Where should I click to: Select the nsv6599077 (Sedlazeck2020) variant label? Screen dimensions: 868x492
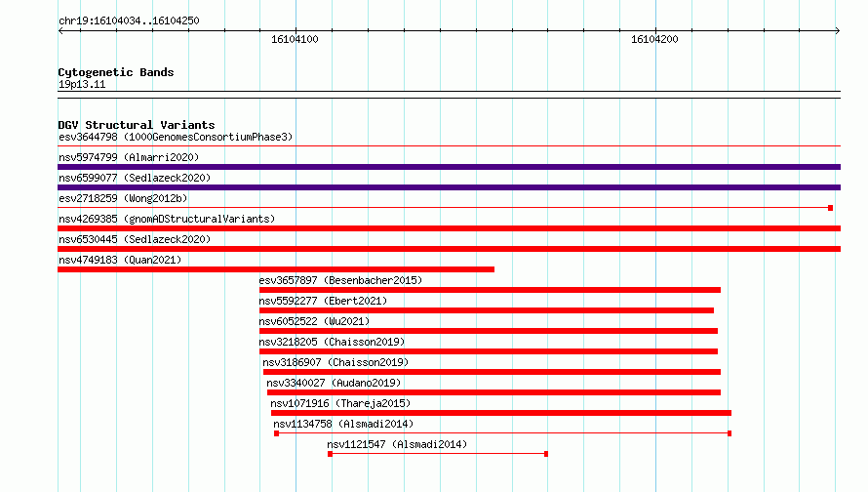pyautogui.click(x=135, y=178)
